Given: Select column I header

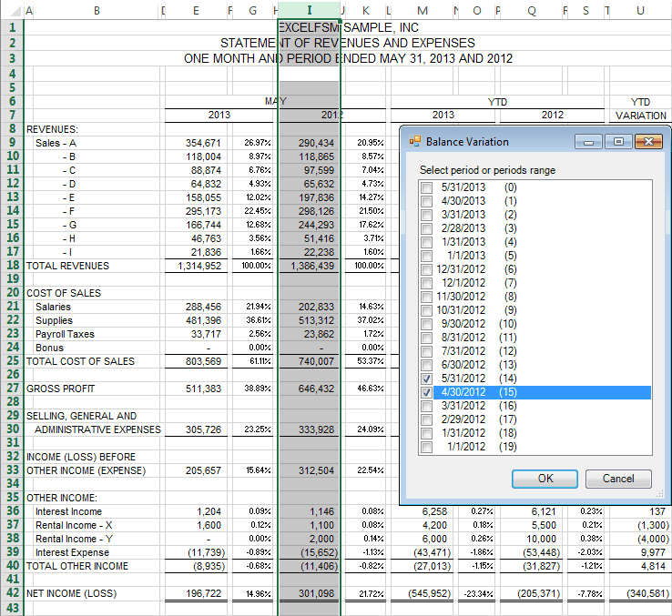Looking at the screenshot, I should pyautogui.click(x=310, y=11).
